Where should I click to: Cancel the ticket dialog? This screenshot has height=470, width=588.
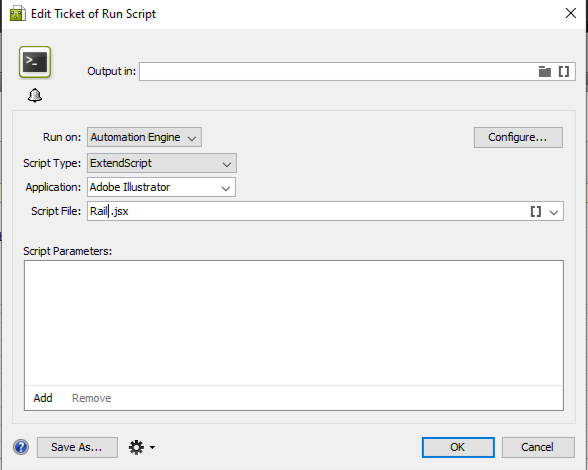538,447
